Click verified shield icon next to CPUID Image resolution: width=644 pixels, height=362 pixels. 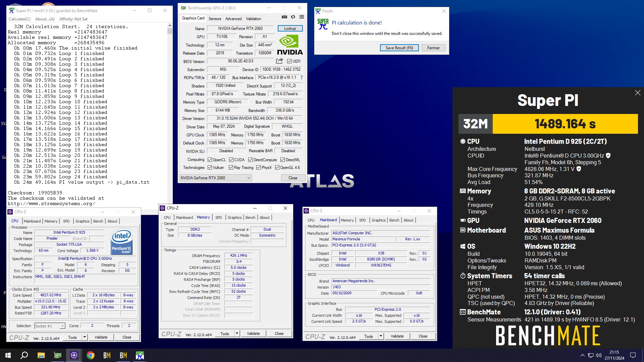point(608,156)
